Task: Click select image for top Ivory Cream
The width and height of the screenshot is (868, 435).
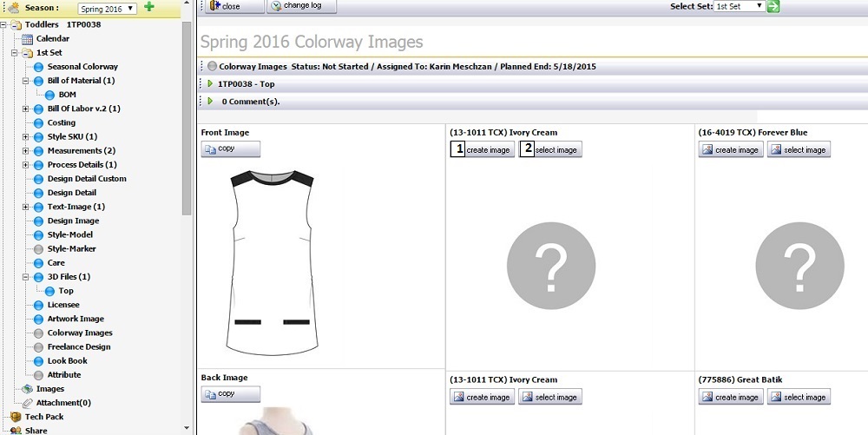Action: 550,149
